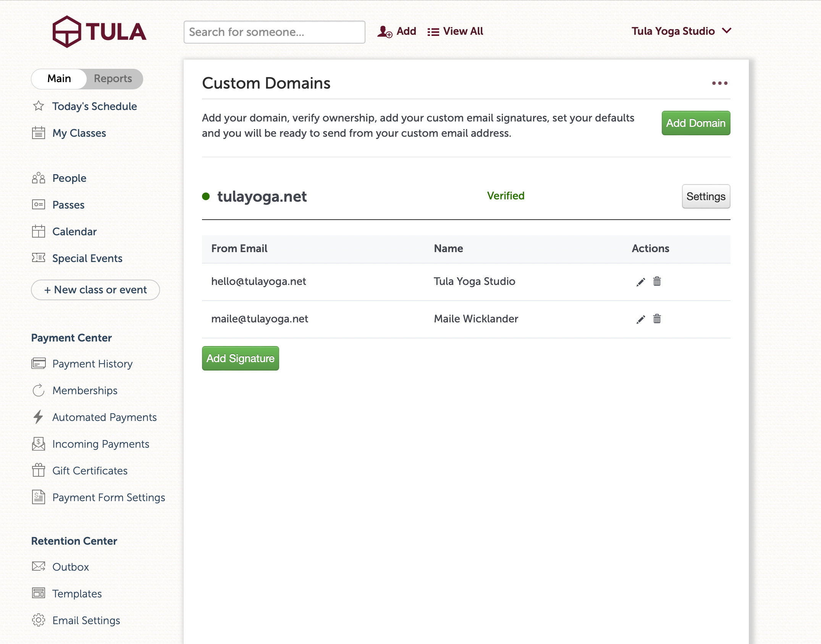Screen dimensions: 821x644
Task: Open the Passes section
Action: (x=68, y=205)
